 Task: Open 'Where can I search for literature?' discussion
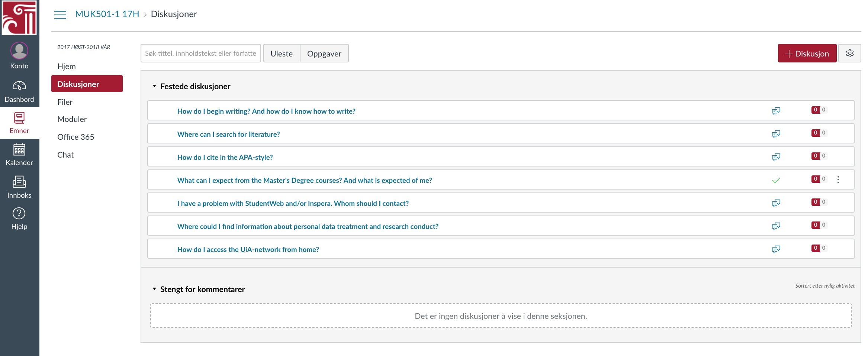pos(228,134)
